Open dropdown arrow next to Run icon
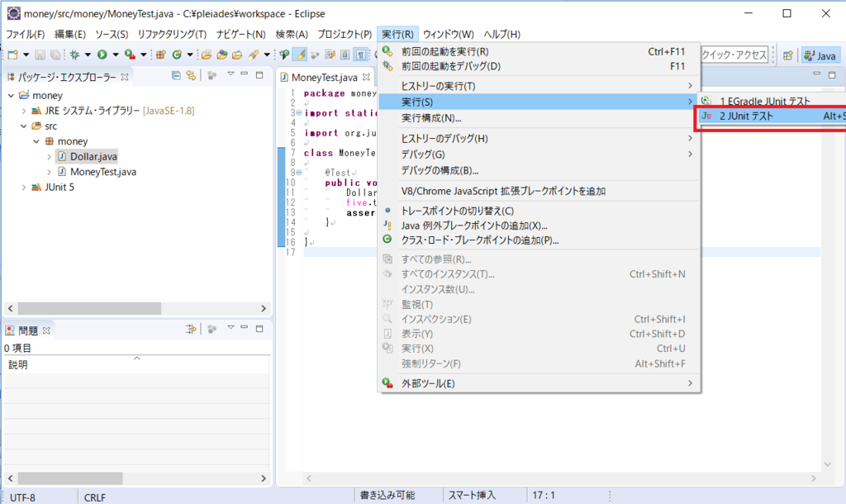Screen dimensions: 846x504 point(116,55)
